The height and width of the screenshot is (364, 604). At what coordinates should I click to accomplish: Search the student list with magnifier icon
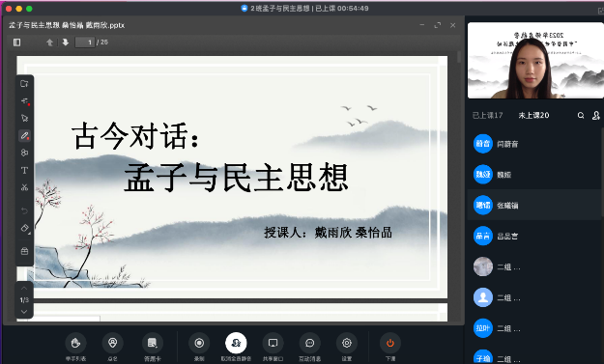pos(581,116)
